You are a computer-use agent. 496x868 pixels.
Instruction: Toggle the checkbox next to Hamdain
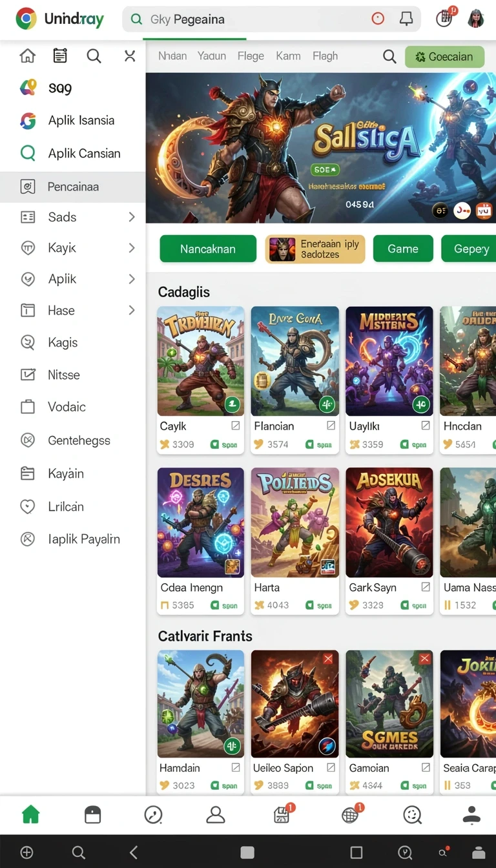click(236, 768)
